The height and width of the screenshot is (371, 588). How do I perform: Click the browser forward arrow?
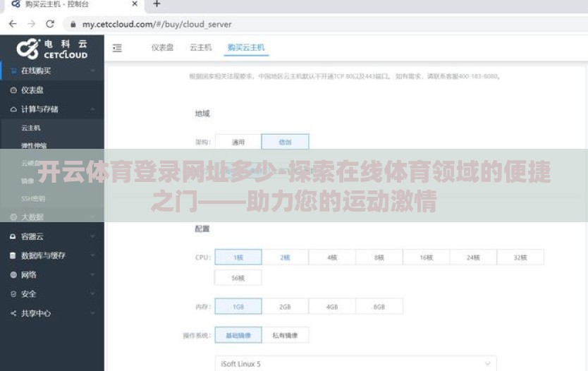(32, 24)
